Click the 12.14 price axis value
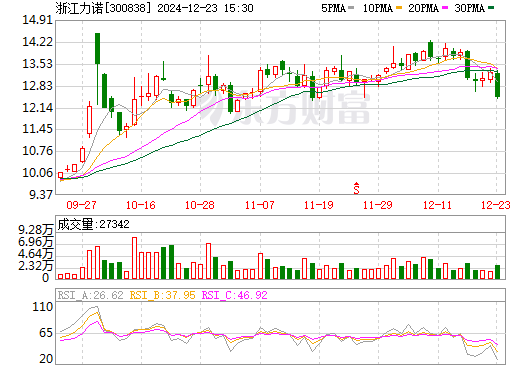The image size is (520, 365). [38, 108]
